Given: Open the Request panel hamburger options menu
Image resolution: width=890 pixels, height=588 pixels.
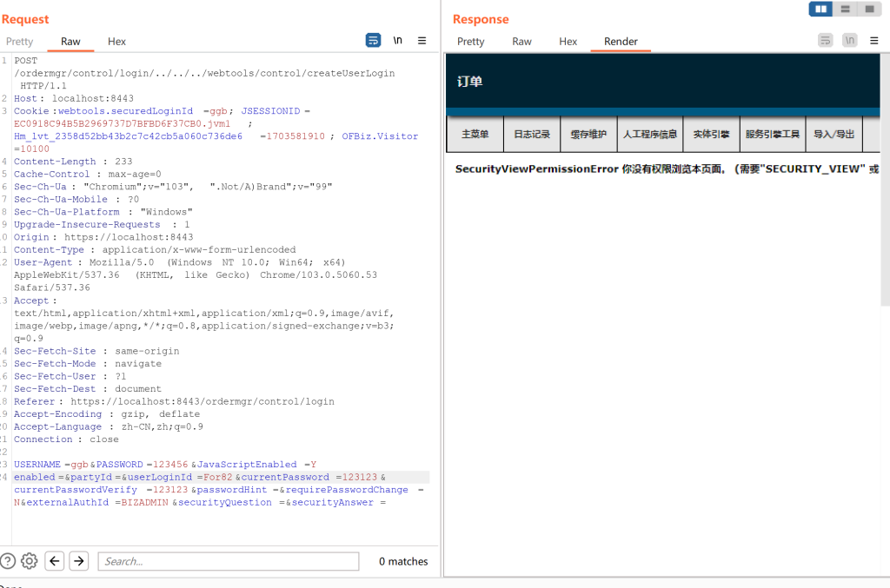Looking at the screenshot, I should click(x=422, y=40).
